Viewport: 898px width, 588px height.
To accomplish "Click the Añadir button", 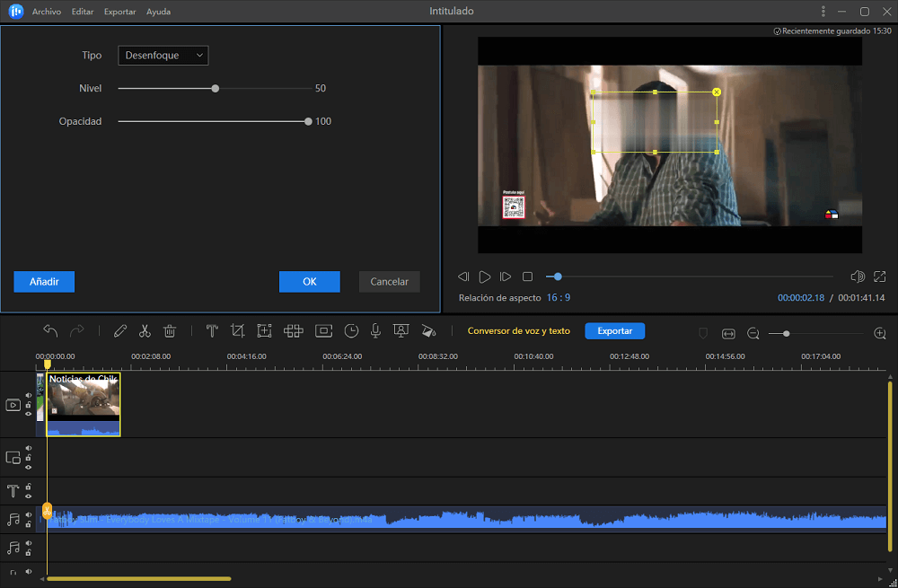I will [44, 282].
